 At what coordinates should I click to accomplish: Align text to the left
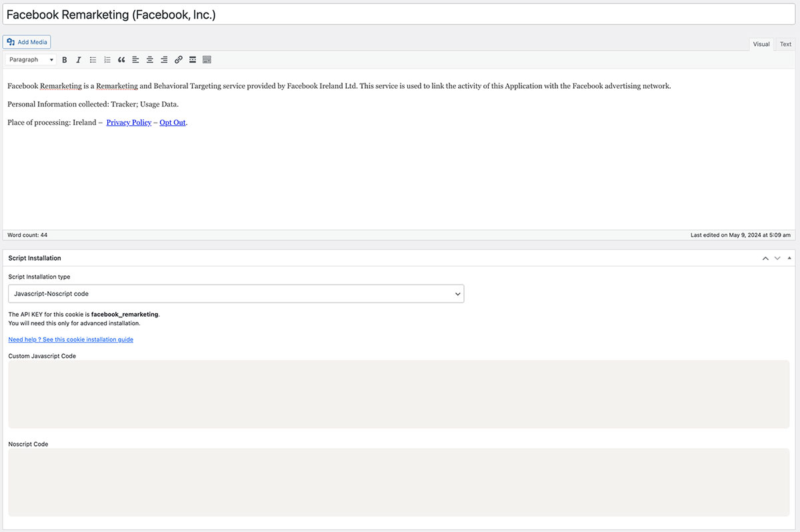click(x=135, y=60)
